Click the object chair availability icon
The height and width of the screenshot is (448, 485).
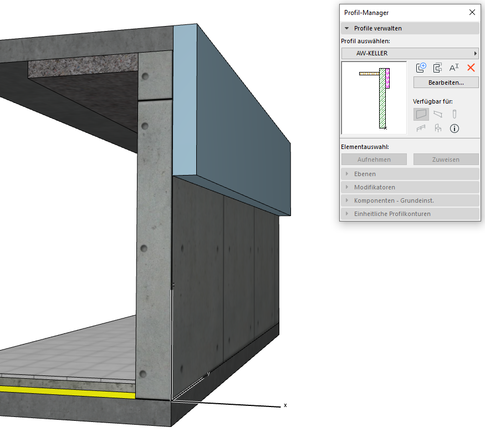pos(438,128)
